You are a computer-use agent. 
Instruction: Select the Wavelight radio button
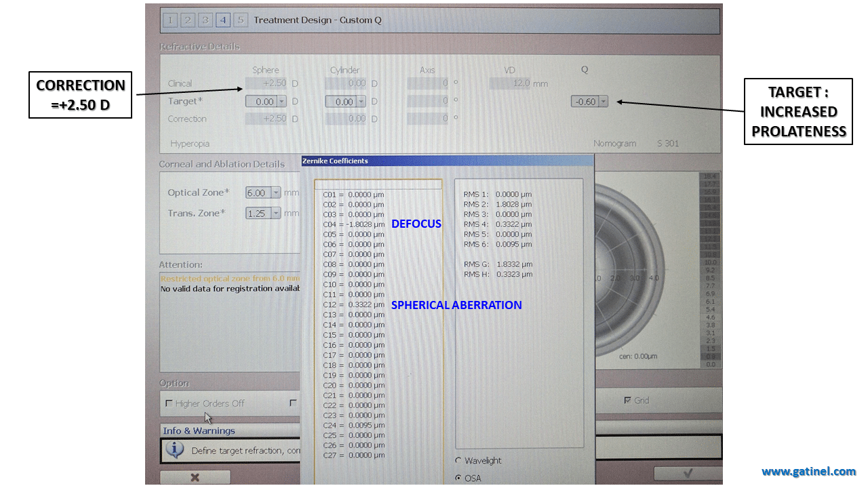click(x=458, y=460)
